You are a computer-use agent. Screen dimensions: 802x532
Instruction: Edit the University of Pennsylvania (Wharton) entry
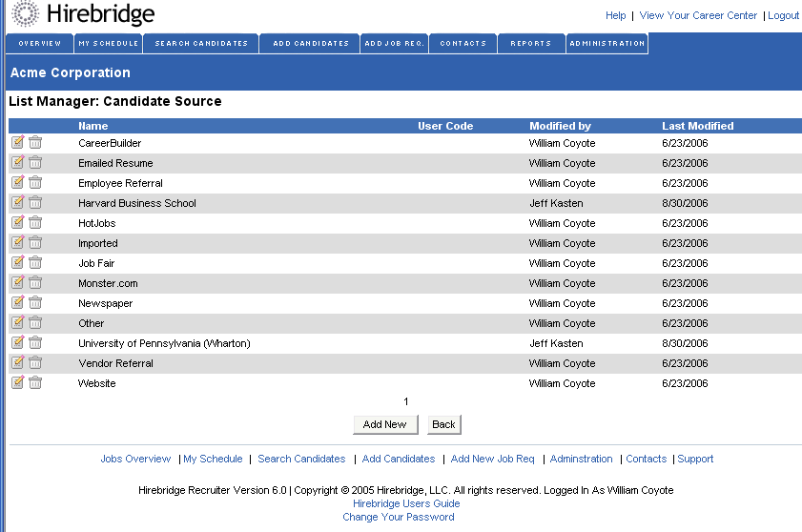[18, 341]
